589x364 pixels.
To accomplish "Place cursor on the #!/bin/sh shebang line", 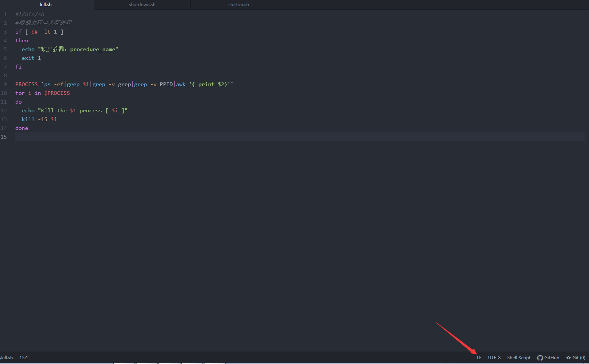I will point(30,14).
